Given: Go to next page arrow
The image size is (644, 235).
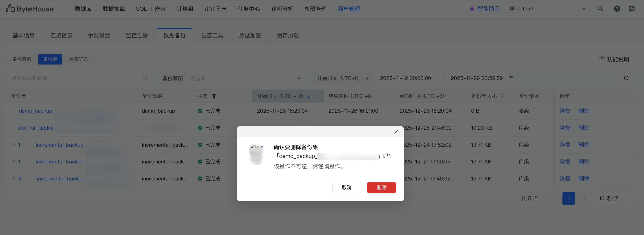Looking at the screenshot, I should tap(584, 198).
